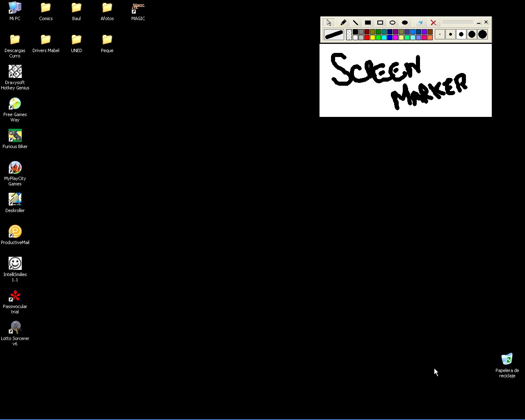The width and height of the screenshot is (525, 420).
Task: Pick the teal color swatch
Action: point(384,32)
